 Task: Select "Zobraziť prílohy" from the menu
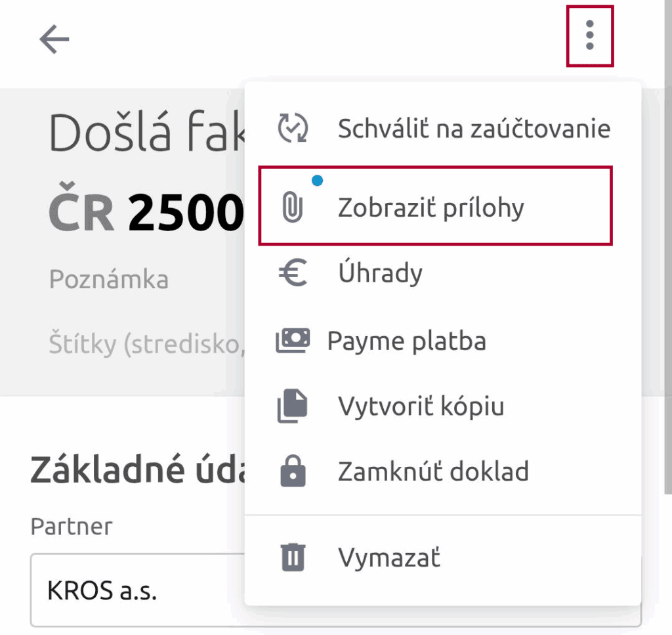click(x=431, y=208)
